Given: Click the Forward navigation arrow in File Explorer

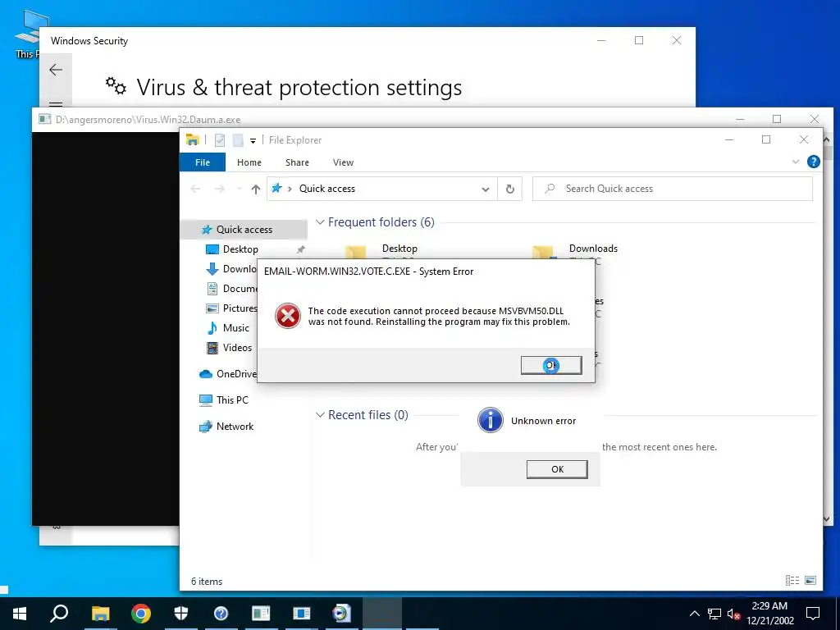Looking at the screenshot, I should pos(219,189).
